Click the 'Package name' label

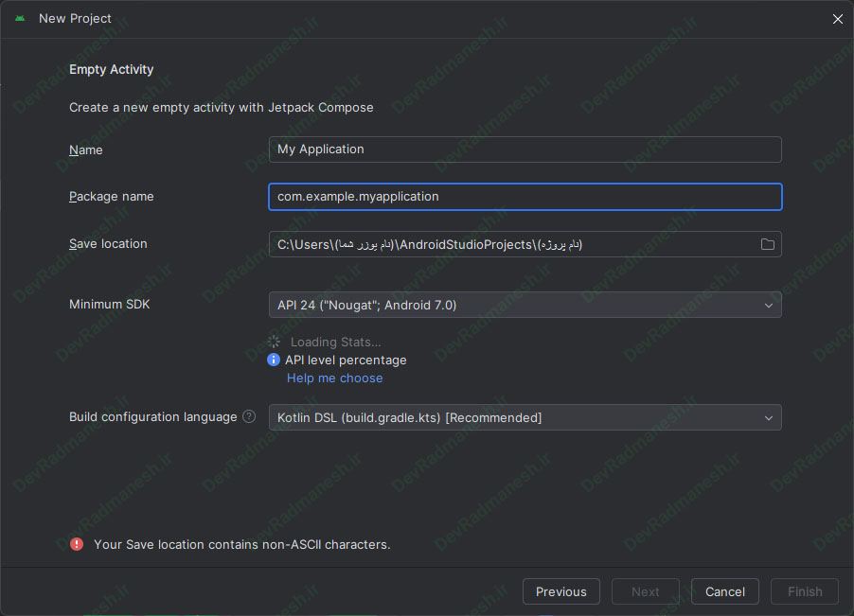click(112, 197)
